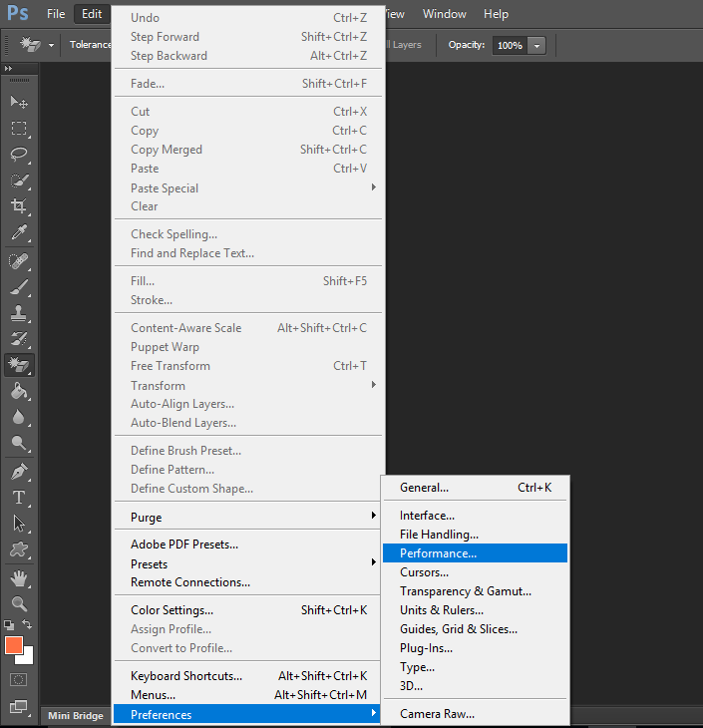Open Guides, Grid & Slices preferences
Image resolution: width=703 pixels, height=728 pixels.
pyautogui.click(x=475, y=629)
